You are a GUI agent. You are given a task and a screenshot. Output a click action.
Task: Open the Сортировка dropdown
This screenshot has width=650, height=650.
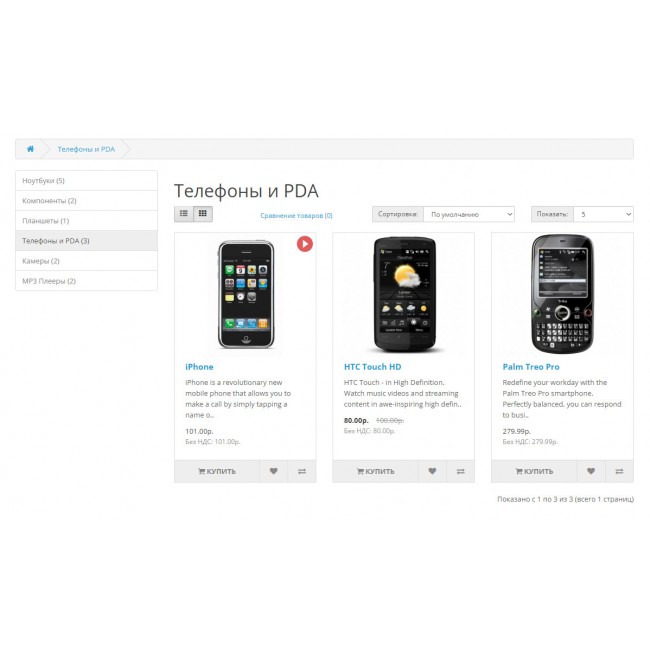coord(469,214)
